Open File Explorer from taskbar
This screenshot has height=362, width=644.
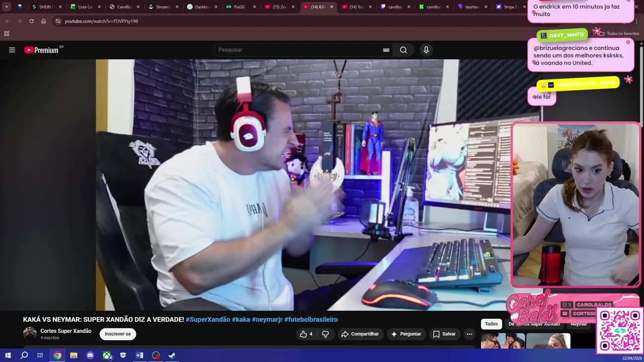[73, 355]
